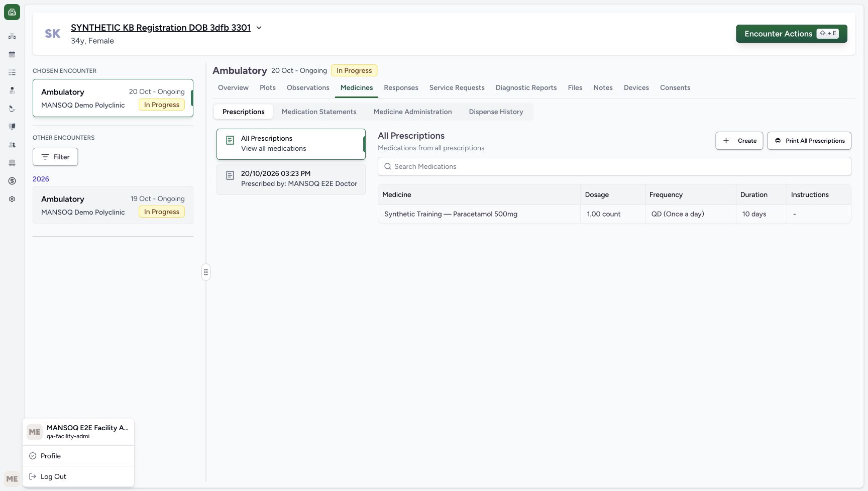Open the facility buildings sidebar icon

(12, 36)
